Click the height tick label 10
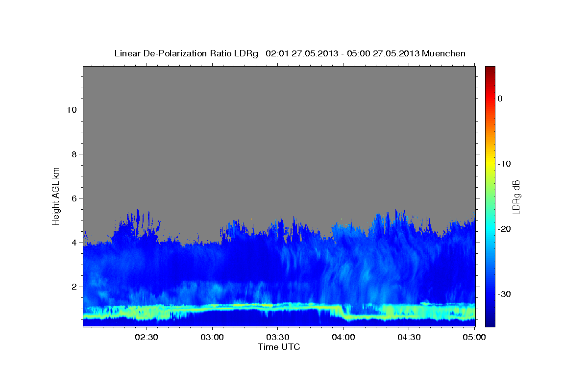 pos(72,110)
